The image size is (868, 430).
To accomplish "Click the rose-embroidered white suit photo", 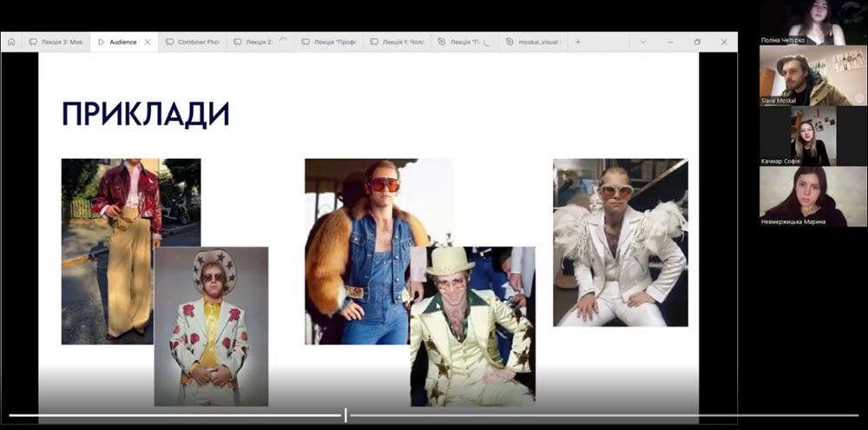I will [211, 326].
